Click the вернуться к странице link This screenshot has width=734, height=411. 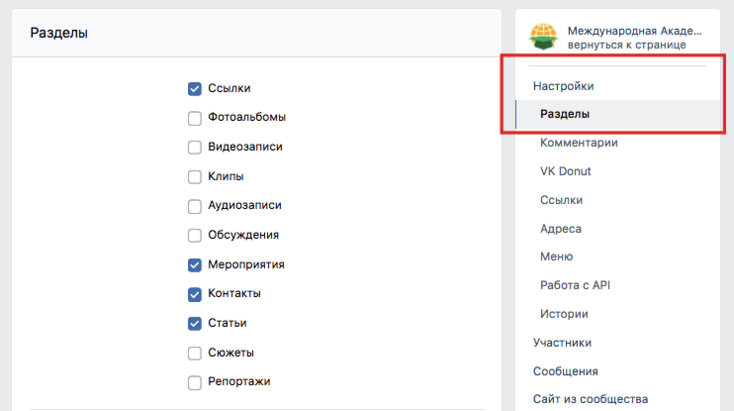pos(627,45)
